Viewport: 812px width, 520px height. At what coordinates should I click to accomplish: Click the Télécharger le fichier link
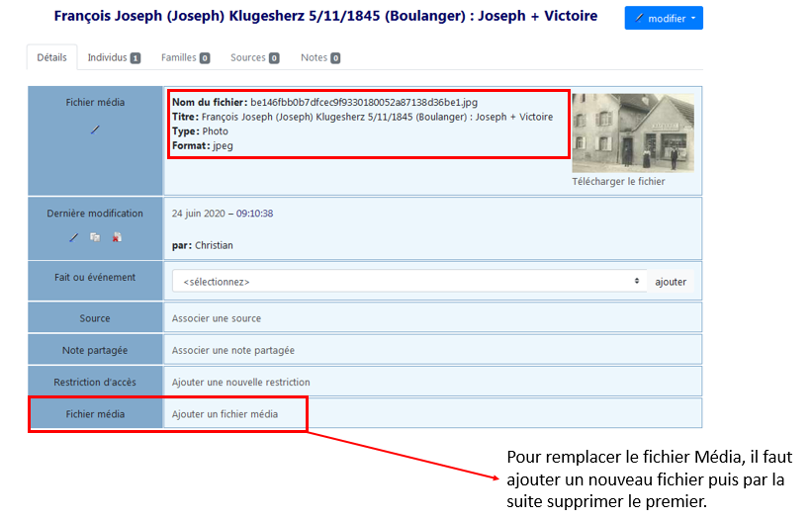pyautogui.click(x=618, y=181)
